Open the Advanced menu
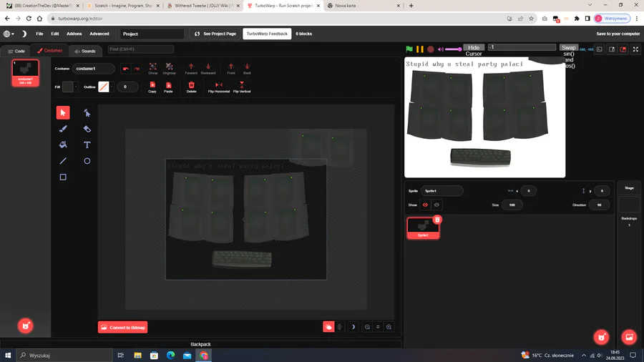Screen dimensions: 644x362 99,34
